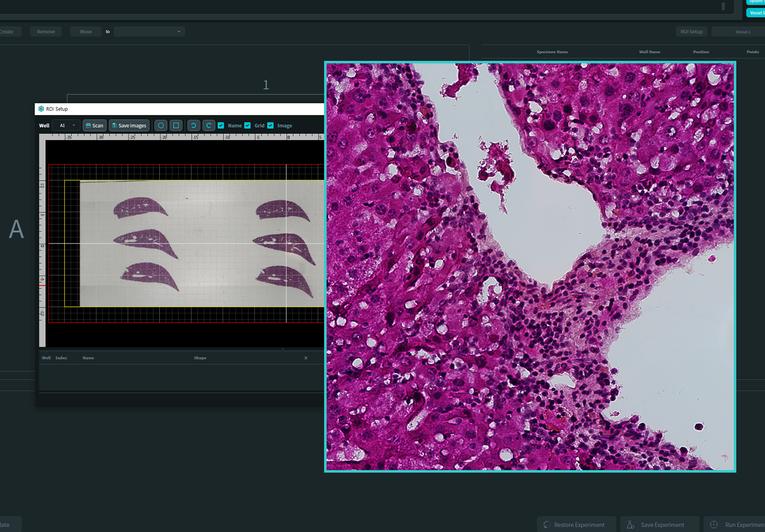Click the Save images button

(129, 126)
